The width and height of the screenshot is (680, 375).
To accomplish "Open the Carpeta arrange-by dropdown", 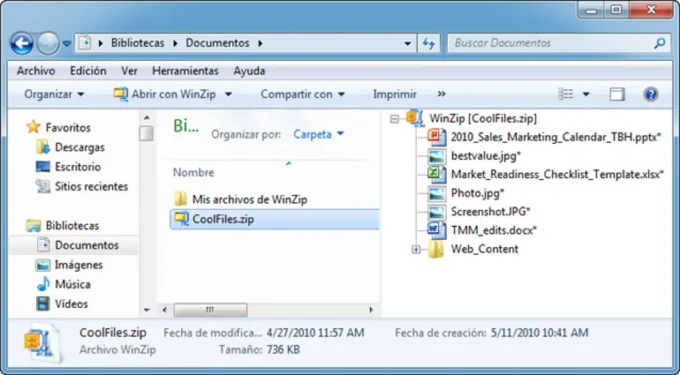I will coord(319,134).
